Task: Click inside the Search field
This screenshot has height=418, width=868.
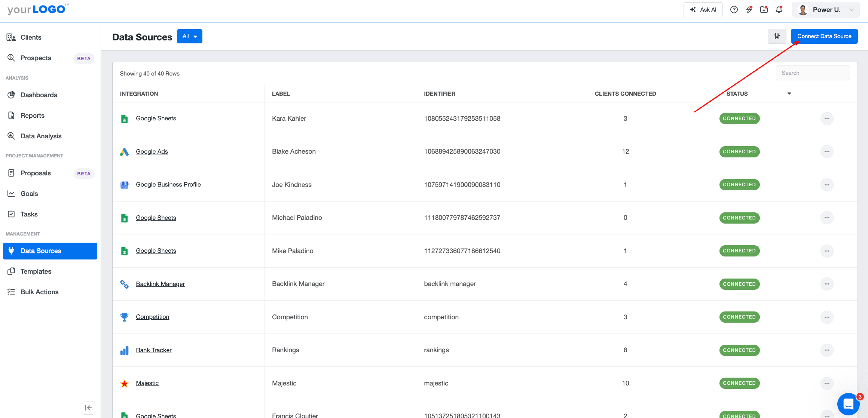Action: pyautogui.click(x=812, y=73)
